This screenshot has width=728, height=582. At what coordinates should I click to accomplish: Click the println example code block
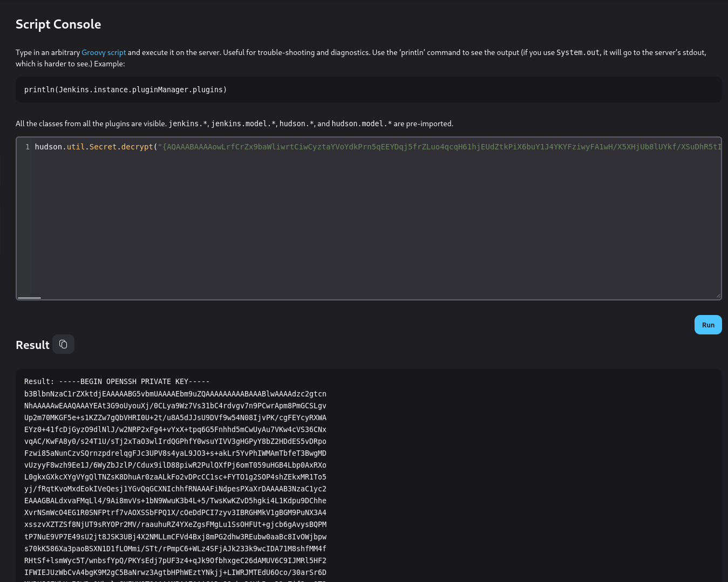pyautogui.click(x=125, y=90)
